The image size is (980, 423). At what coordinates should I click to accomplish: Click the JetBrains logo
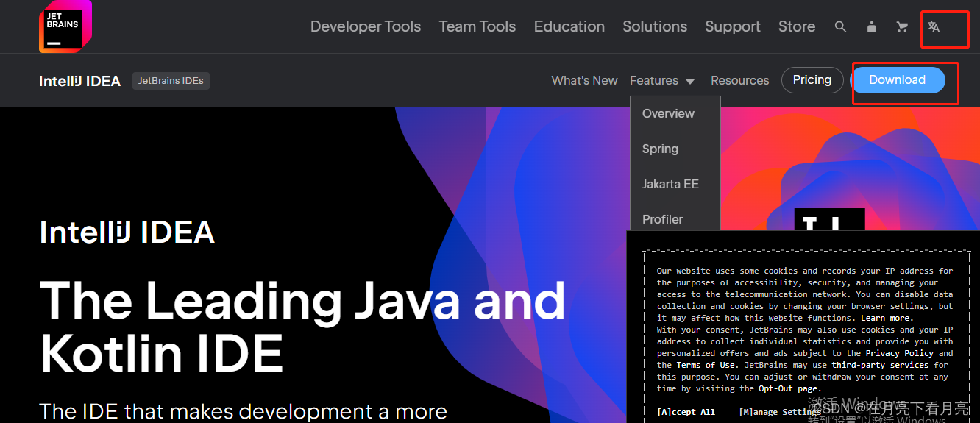tap(65, 26)
